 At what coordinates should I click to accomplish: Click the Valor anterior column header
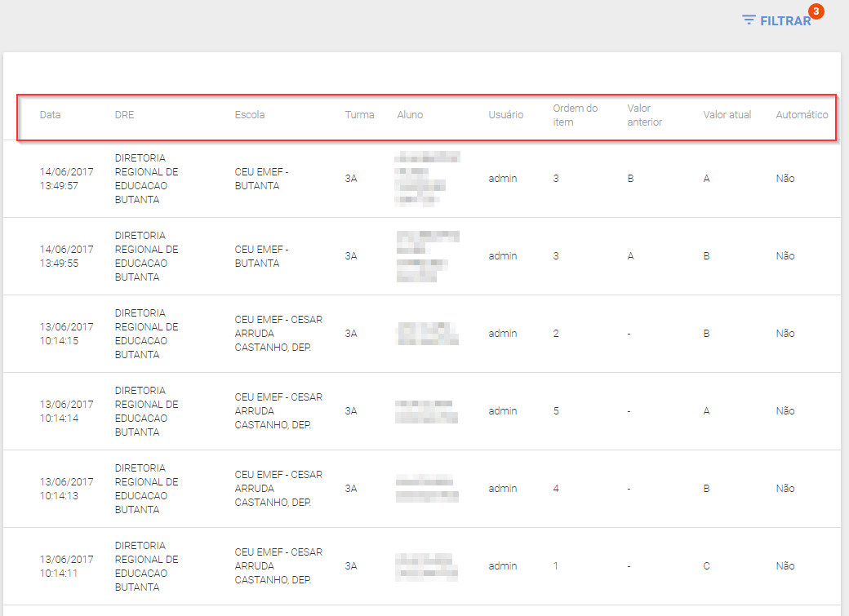tap(644, 115)
